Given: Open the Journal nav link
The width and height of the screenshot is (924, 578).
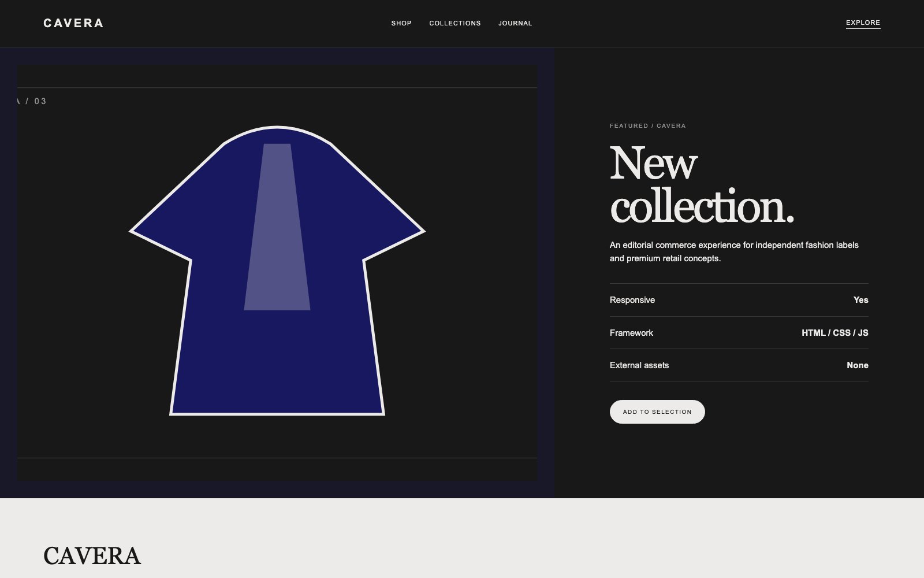Looking at the screenshot, I should [x=515, y=23].
